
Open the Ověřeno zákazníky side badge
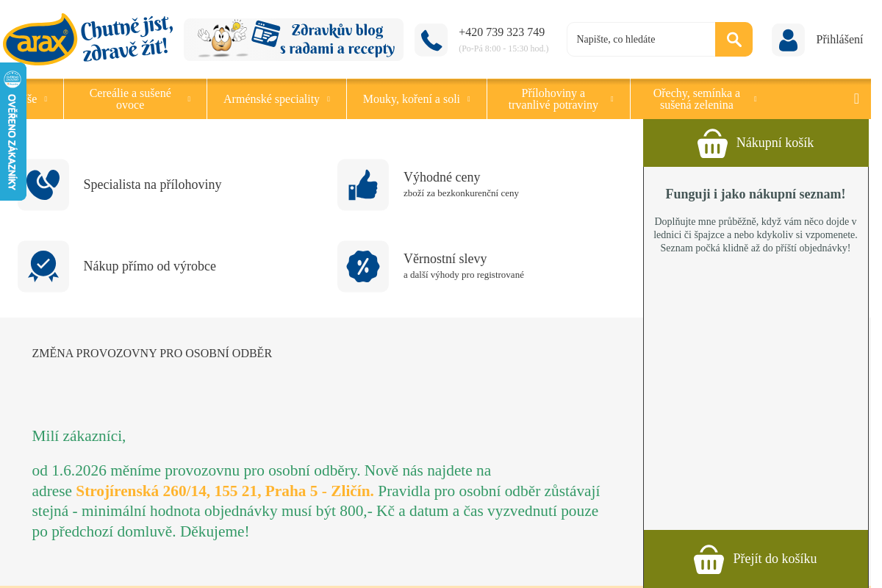[x=12, y=132]
